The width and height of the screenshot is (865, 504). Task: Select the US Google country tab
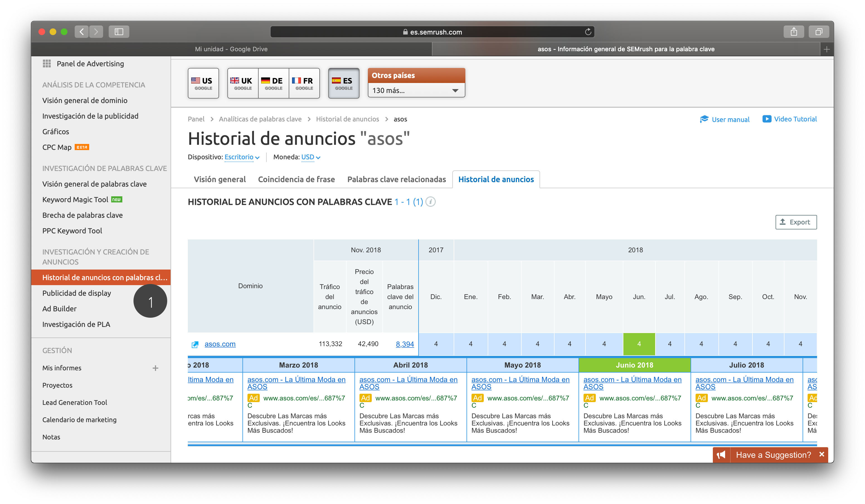[203, 83]
